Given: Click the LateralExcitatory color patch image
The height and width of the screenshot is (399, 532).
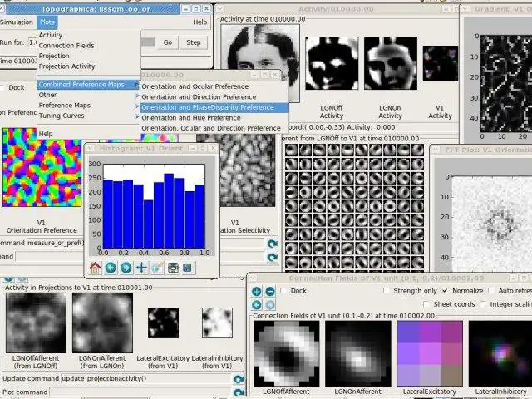Looking at the screenshot, I should pyautogui.click(x=429, y=353).
